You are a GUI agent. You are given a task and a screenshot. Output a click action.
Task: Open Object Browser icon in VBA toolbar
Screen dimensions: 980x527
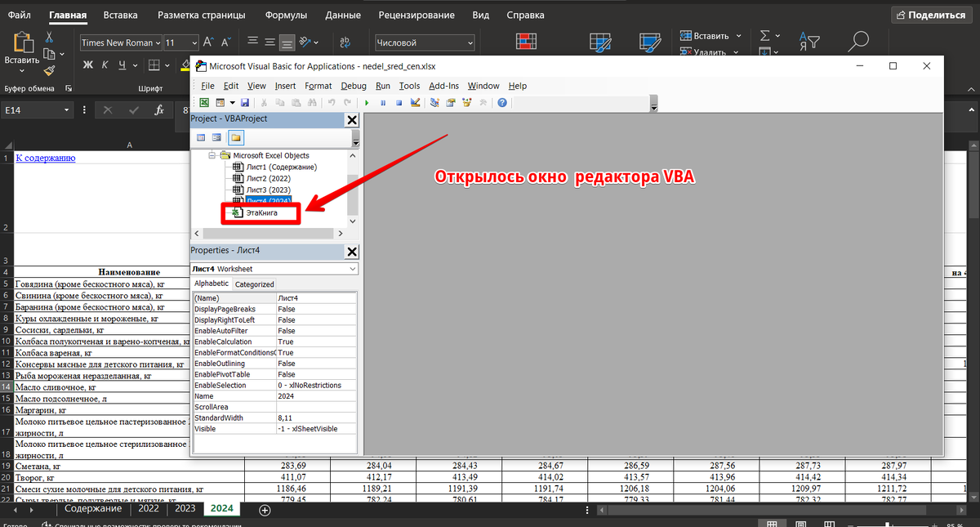coord(467,103)
